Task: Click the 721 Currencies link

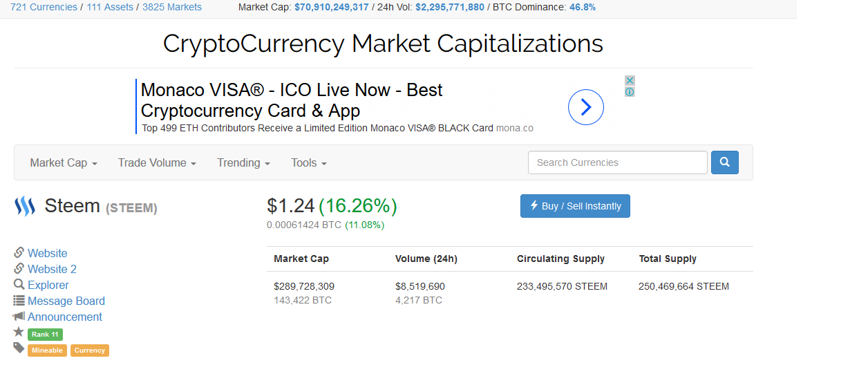Action: tap(44, 7)
